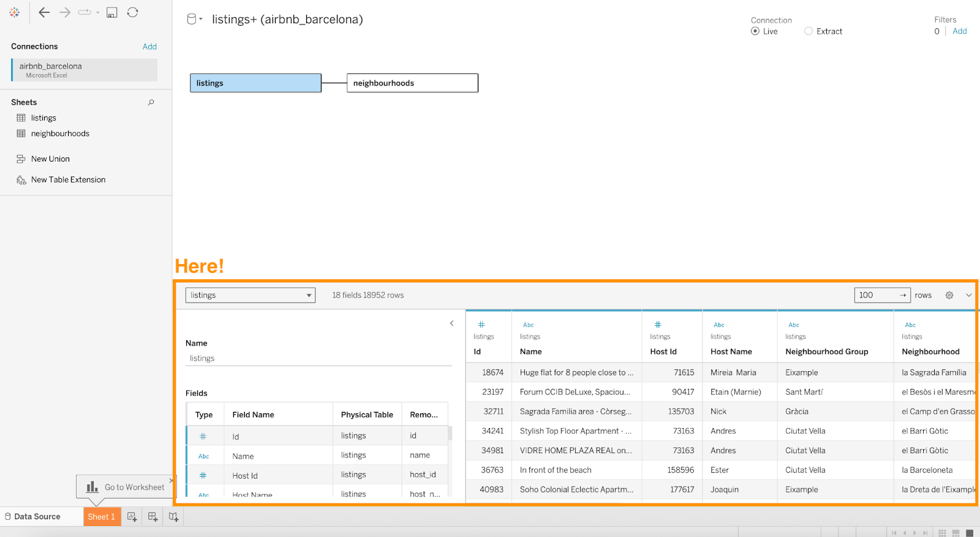Select the neighbourhoods sheet in the left pane
Image resolution: width=980 pixels, height=537 pixels.
pyautogui.click(x=60, y=133)
